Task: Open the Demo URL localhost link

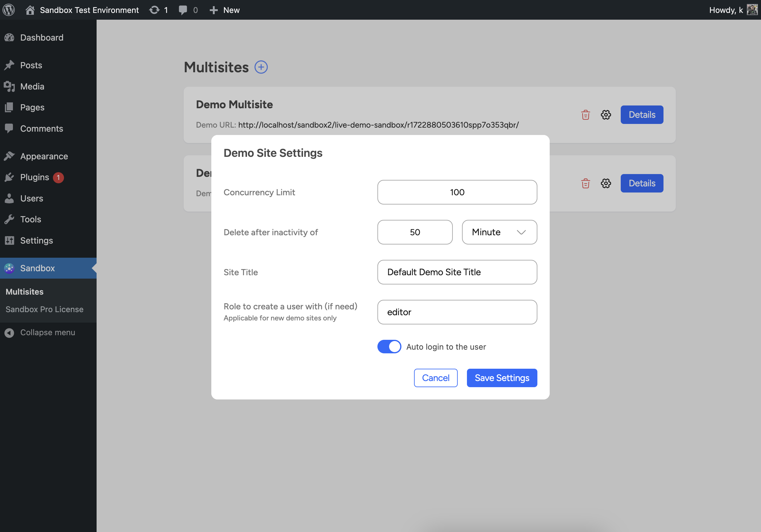Action: coord(378,125)
